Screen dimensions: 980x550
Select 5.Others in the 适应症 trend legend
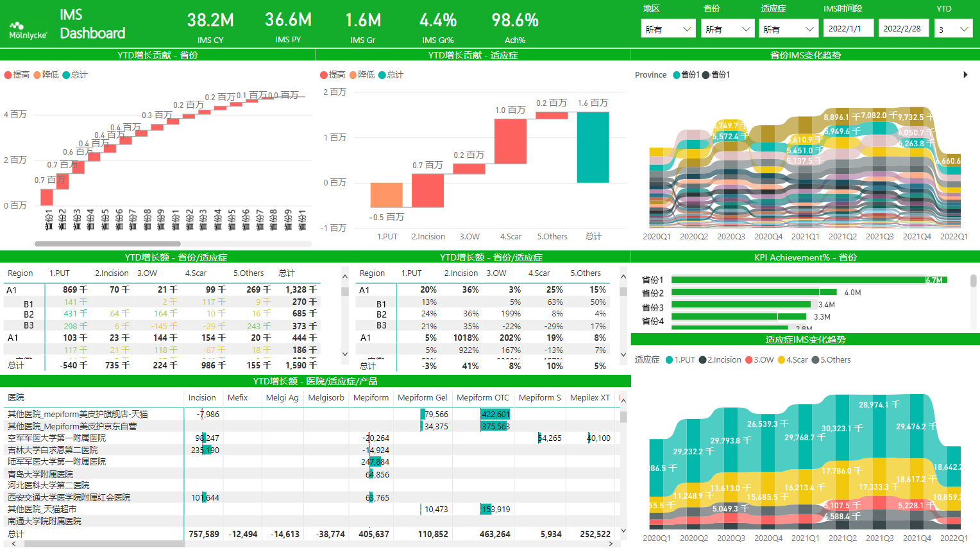coord(831,360)
